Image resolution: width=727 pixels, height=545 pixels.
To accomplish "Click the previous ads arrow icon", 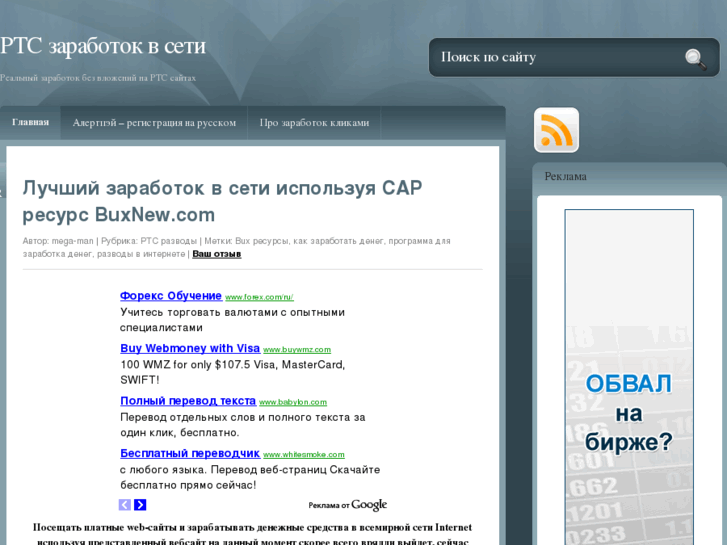I will 125,505.
